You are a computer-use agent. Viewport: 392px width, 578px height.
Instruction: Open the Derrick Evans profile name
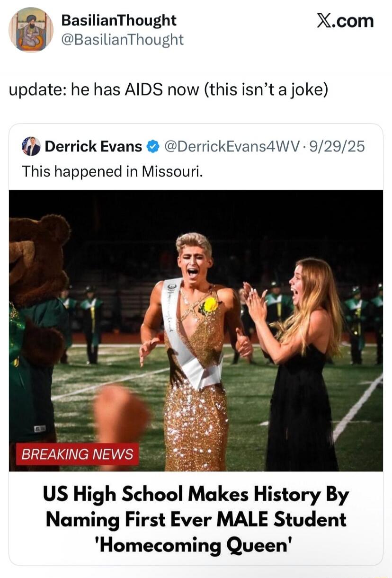click(93, 147)
